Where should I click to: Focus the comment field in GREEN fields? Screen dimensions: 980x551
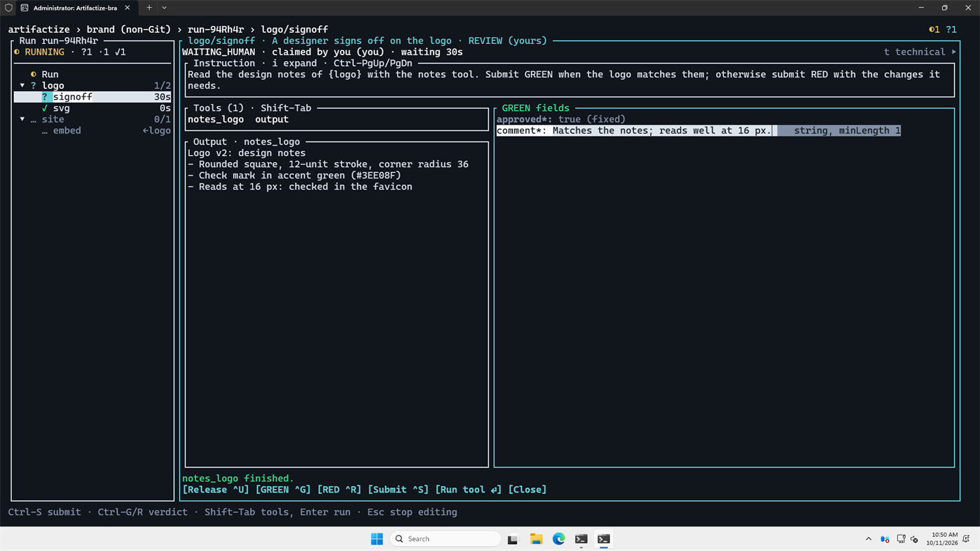tap(698, 130)
